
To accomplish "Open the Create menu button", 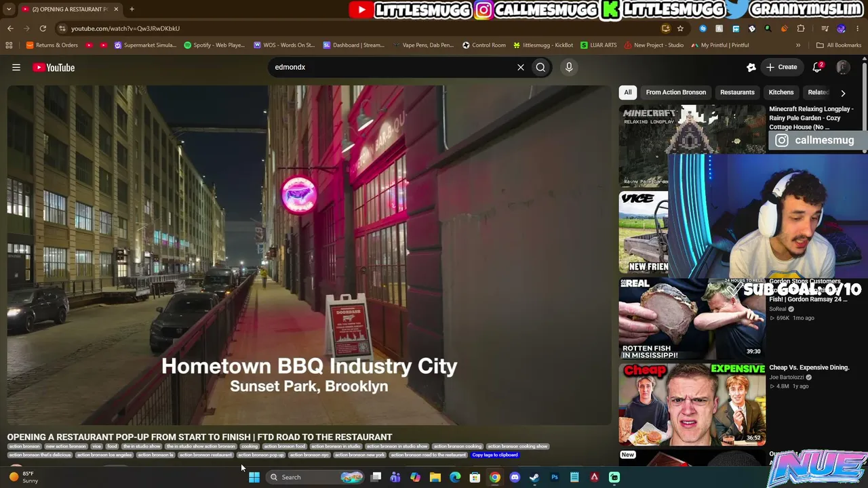I will (x=781, y=67).
